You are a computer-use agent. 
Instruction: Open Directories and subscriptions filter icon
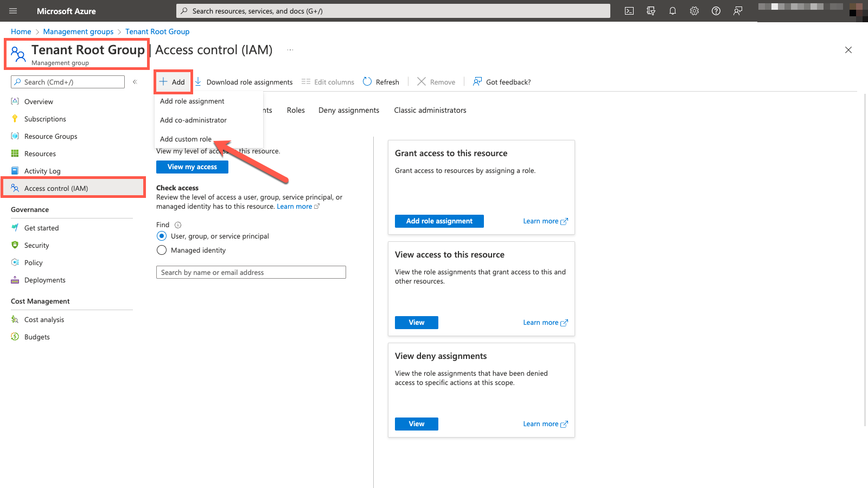[x=651, y=11]
